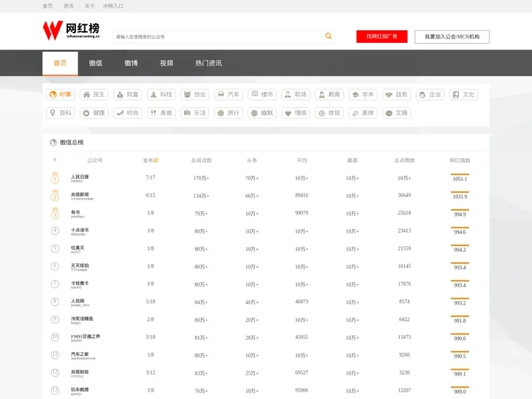Screen dimensions: 532x399
Task: Switch to the 微信 tab
Action: [x=95, y=63]
